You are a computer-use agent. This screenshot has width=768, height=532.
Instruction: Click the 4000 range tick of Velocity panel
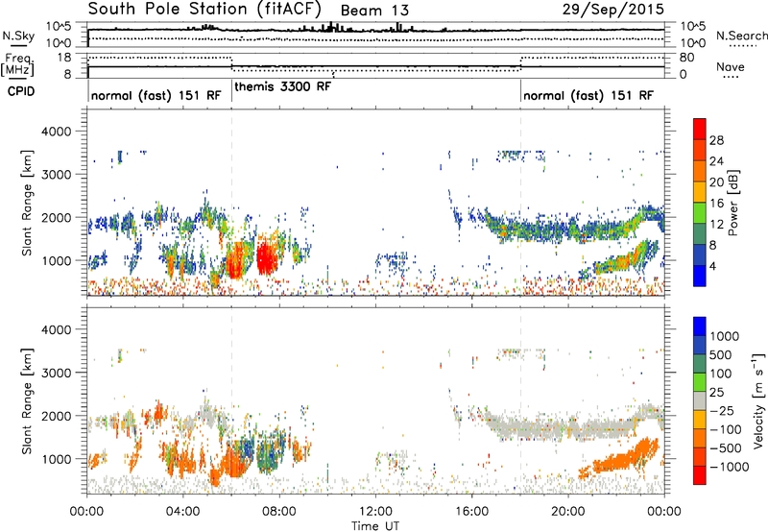pyautogui.click(x=56, y=329)
